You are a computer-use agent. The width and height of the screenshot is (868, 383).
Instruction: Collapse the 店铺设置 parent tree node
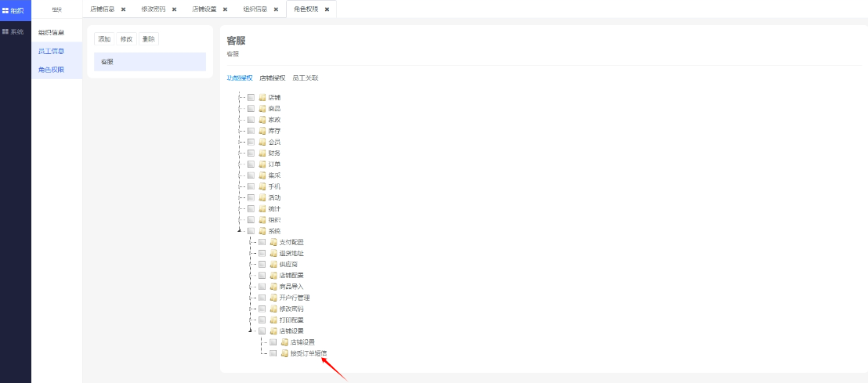251,331
